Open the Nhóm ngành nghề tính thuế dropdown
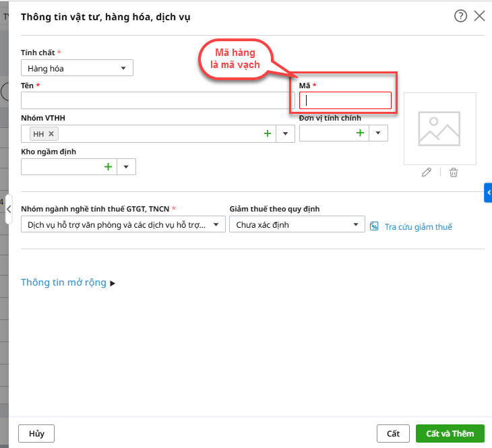492x448 pixels. pos(123,224)
